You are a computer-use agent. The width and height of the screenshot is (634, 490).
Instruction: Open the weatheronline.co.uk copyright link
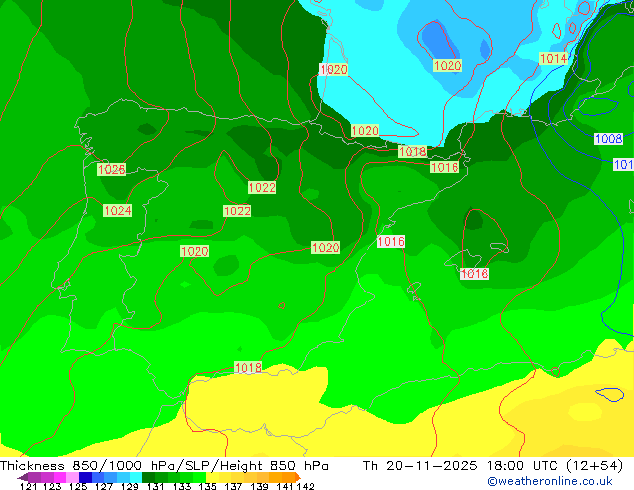(550, 481)
